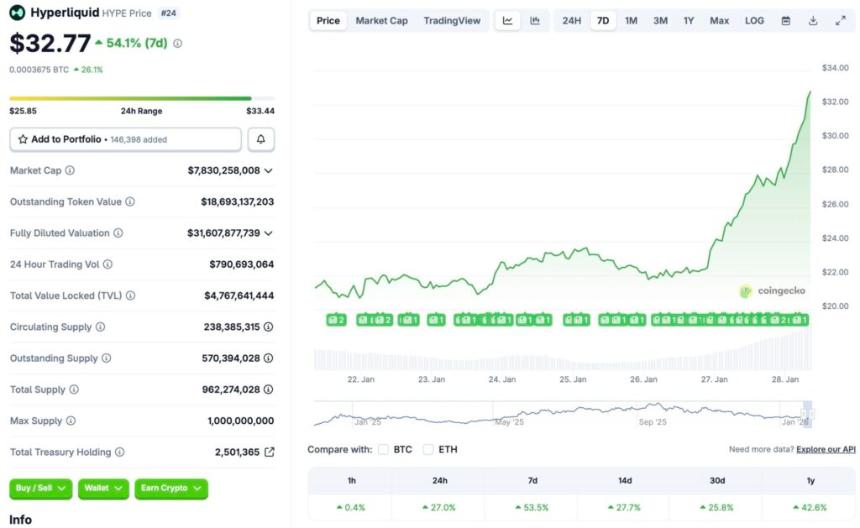Toggle LOG scale on chart
Viewport: 860px width, 528px height.
point(754,21)
